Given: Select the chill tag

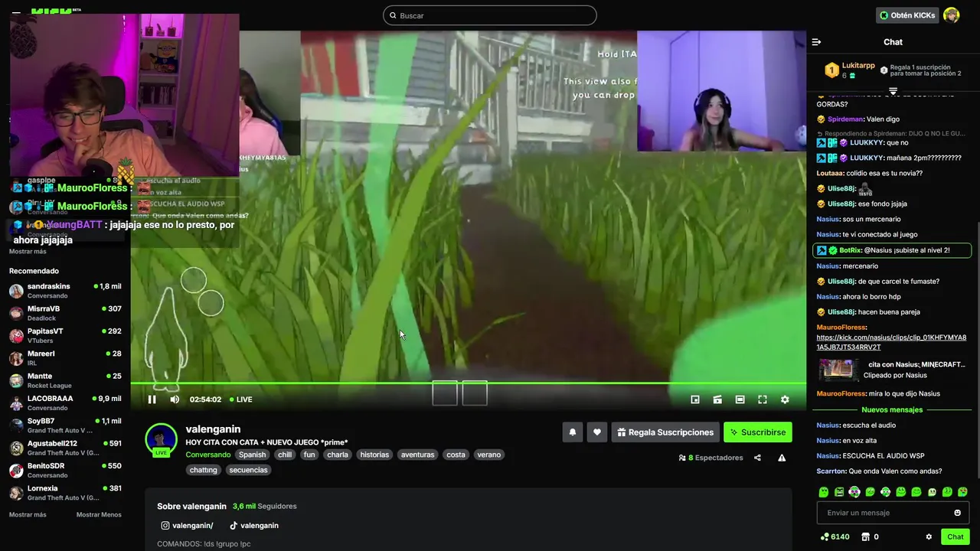Looking at the screenshot, I should [x=285, y=455].
